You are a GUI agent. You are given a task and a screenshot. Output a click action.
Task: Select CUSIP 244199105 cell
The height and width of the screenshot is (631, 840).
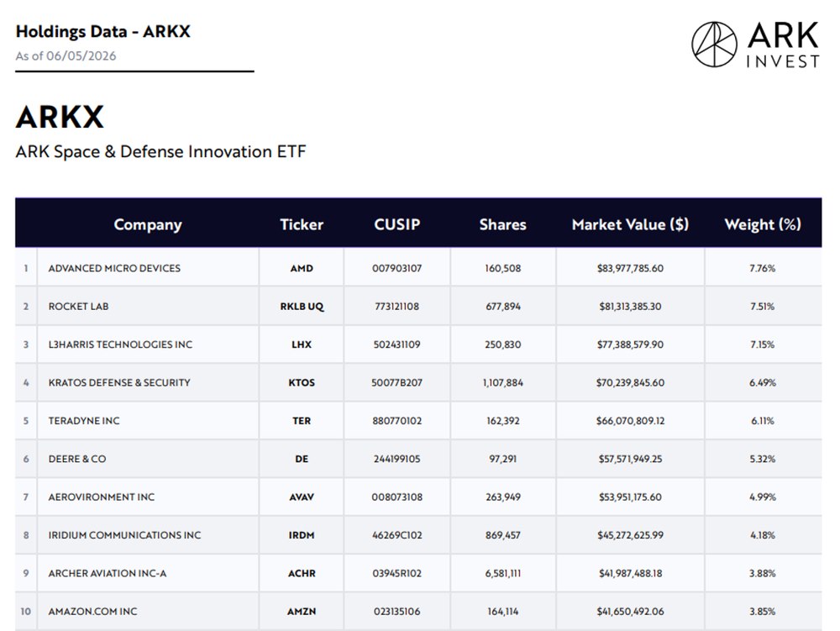click(397, 459)
